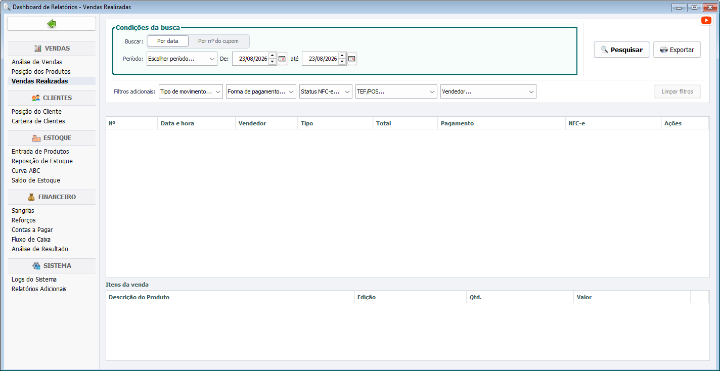Screen dimensions: 720x371
Task: Click the Exportar button
Action: click(677, 50)
